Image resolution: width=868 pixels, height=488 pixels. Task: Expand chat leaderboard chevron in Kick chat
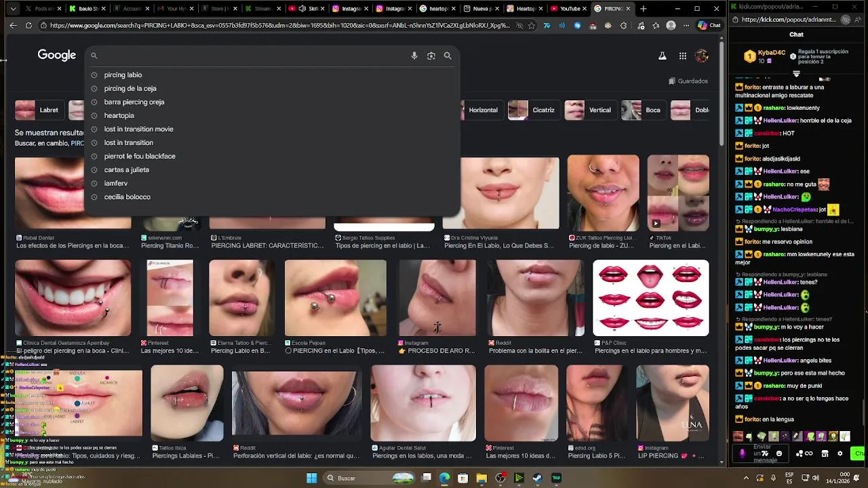click(796, 73)
